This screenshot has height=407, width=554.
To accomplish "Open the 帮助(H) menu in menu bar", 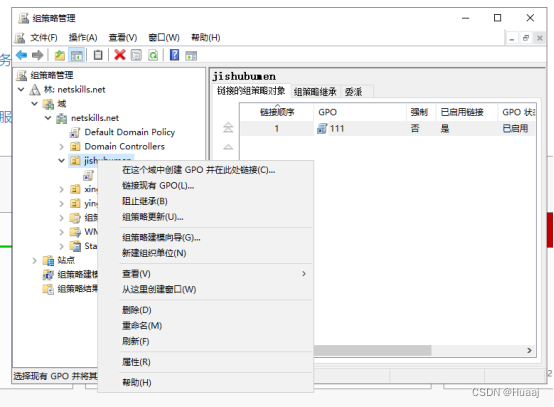I will pyautogui.click(x=206, y=37).
